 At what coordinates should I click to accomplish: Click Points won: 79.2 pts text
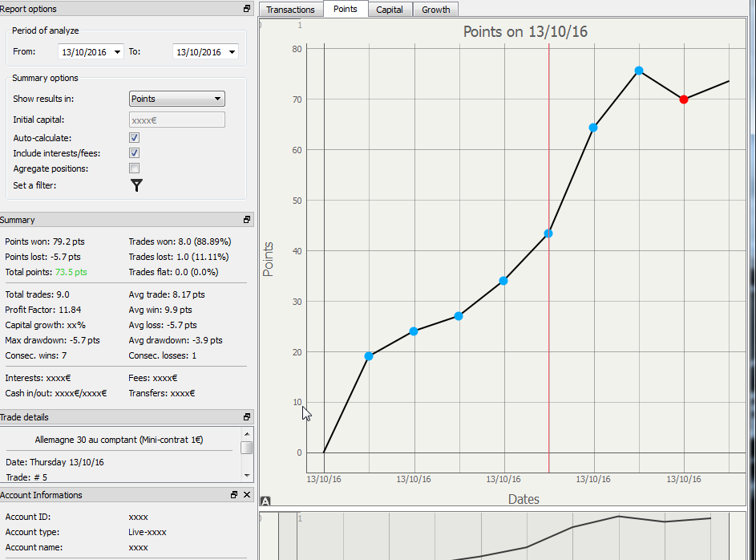45,241
